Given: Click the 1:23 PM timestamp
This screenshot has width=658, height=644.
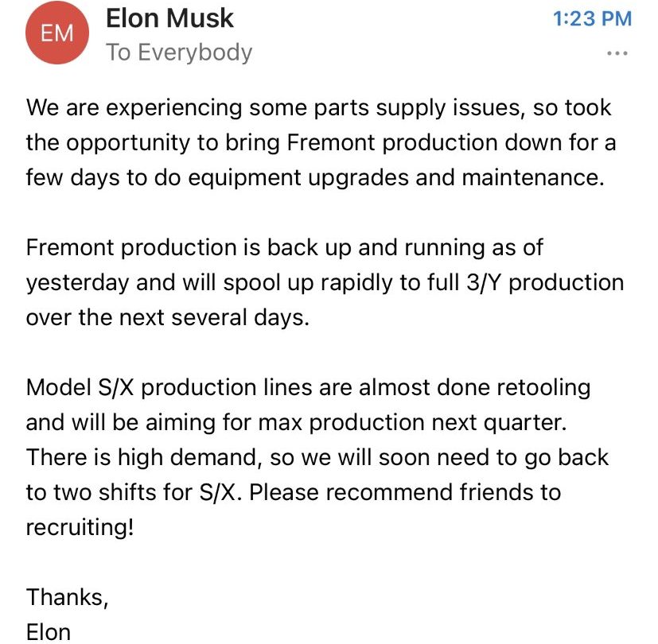Looking at the screenshot, I should [x=594, y=18].
